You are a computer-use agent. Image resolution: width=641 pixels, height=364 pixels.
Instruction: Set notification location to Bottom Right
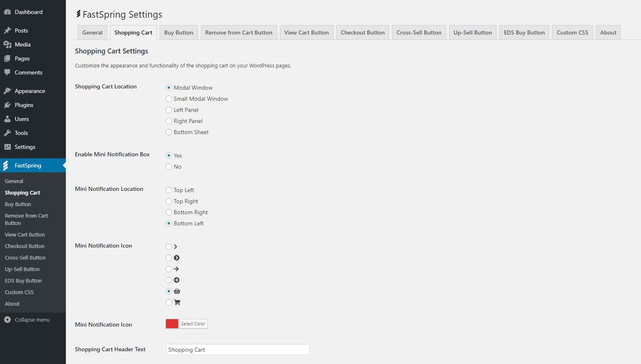click(x=169, y=212)
